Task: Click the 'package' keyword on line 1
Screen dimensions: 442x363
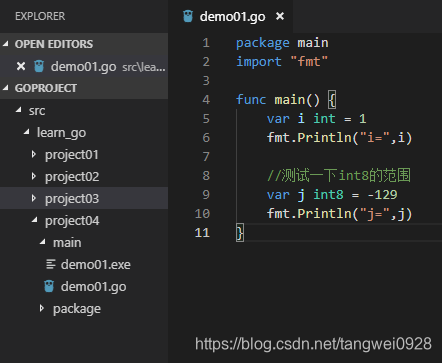Action: (263, 43)
